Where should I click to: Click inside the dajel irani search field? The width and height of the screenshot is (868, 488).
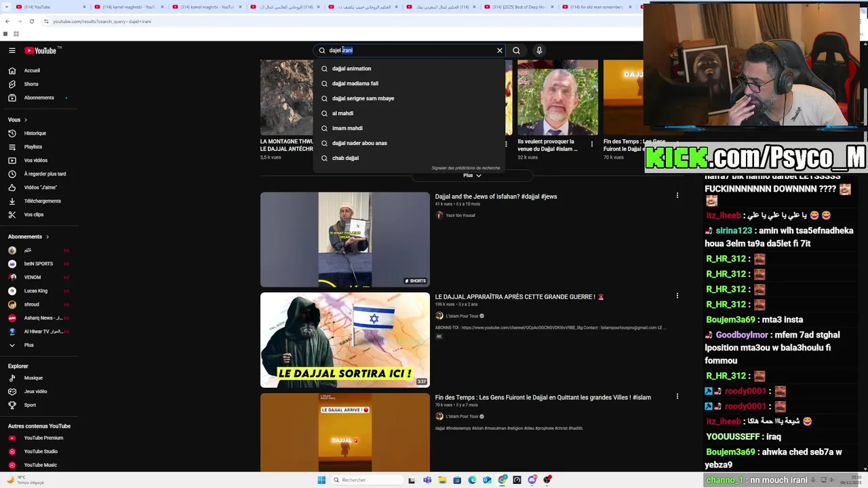(410, 50)
